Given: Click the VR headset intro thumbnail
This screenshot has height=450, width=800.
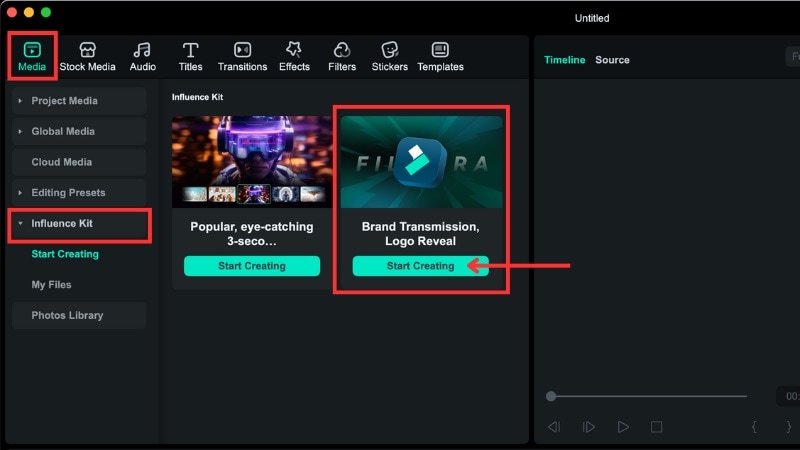Looking at the screenshot, I should pos(252,162).
